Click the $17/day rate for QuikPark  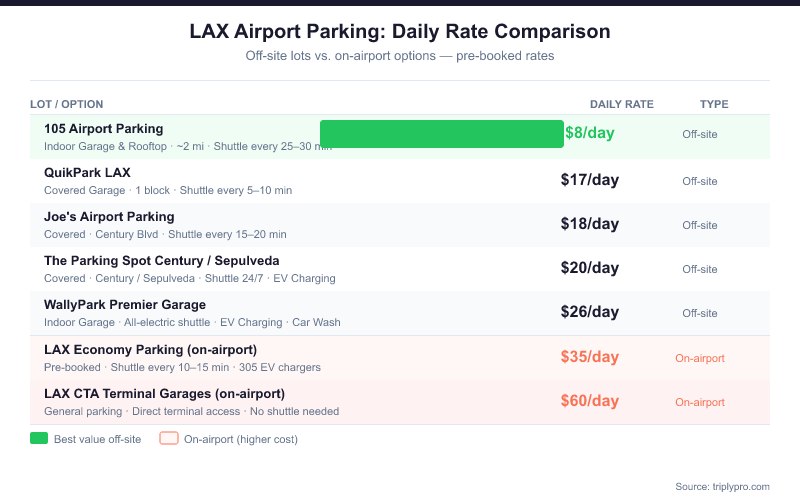[x=590, y=180]
